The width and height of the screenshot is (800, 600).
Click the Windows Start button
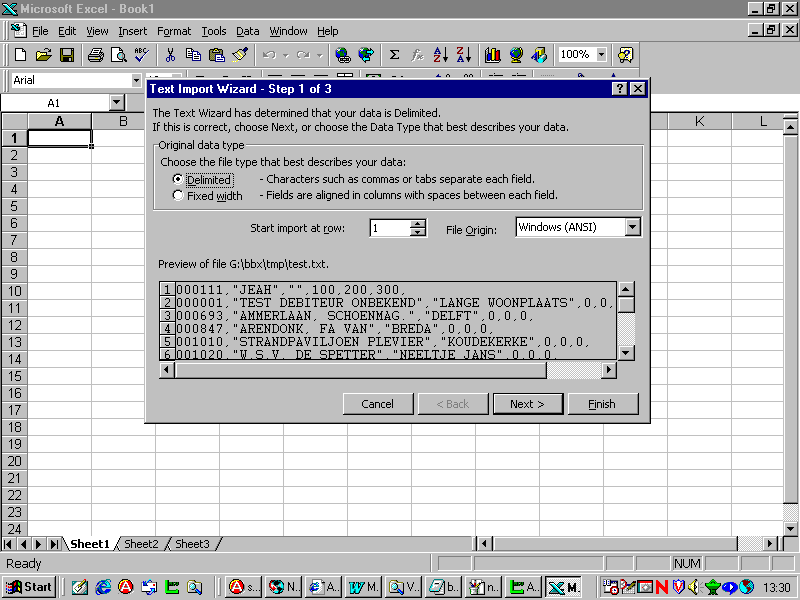tap(30, 587)
